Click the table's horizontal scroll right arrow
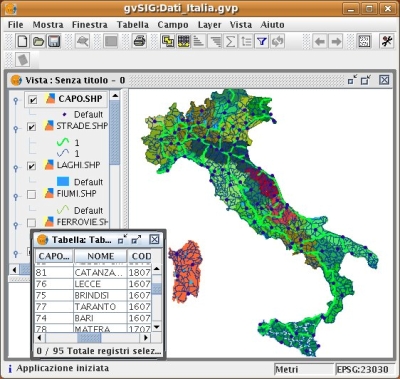The width and height of the screenshot is (400, 379). [x=146, y=338]
